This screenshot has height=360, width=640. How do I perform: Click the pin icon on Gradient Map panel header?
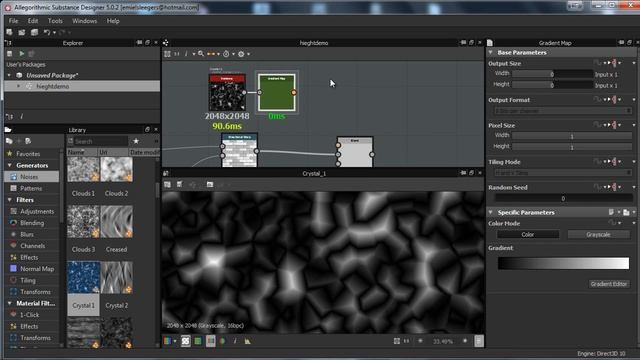621,42
